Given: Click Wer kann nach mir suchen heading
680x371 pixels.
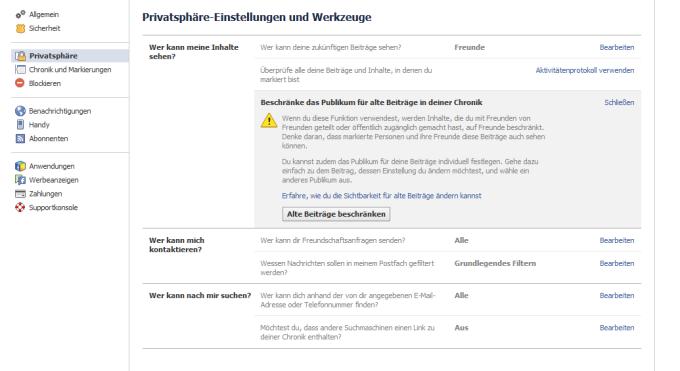Looking at the screenshot, I should click(x=200, y=295).
